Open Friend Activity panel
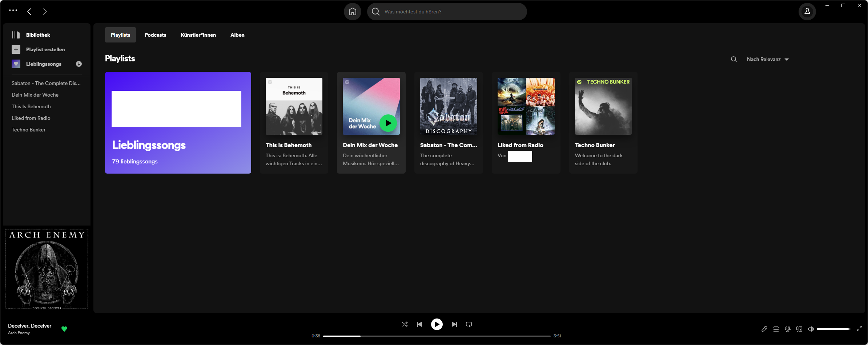 pyautogui.click(x=787, y=329)
